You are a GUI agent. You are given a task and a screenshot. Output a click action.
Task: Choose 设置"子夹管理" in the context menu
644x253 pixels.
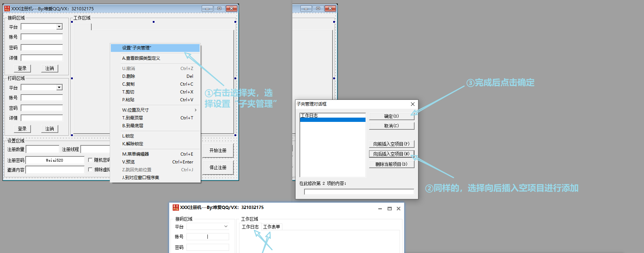(x=155, y=48)
